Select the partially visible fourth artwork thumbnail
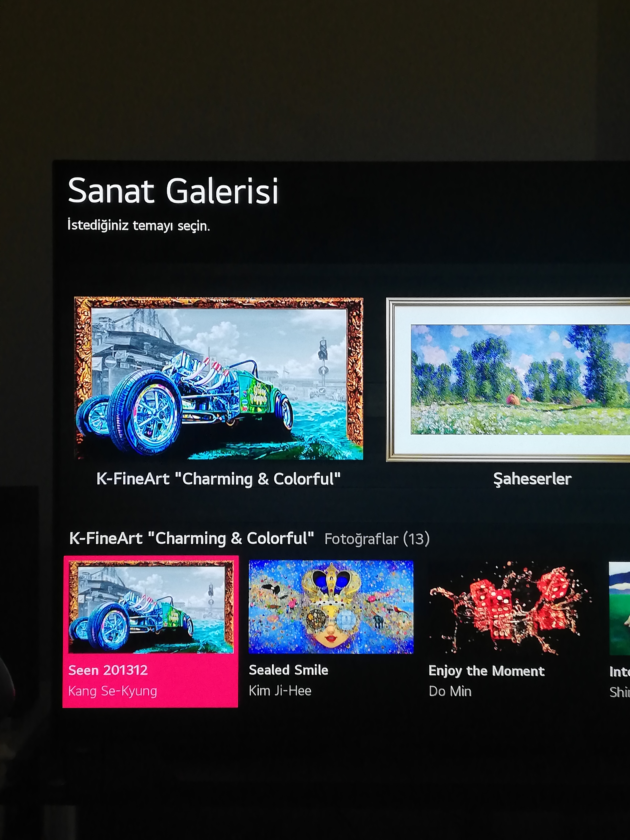630x840 pixels. pos(619,608)
